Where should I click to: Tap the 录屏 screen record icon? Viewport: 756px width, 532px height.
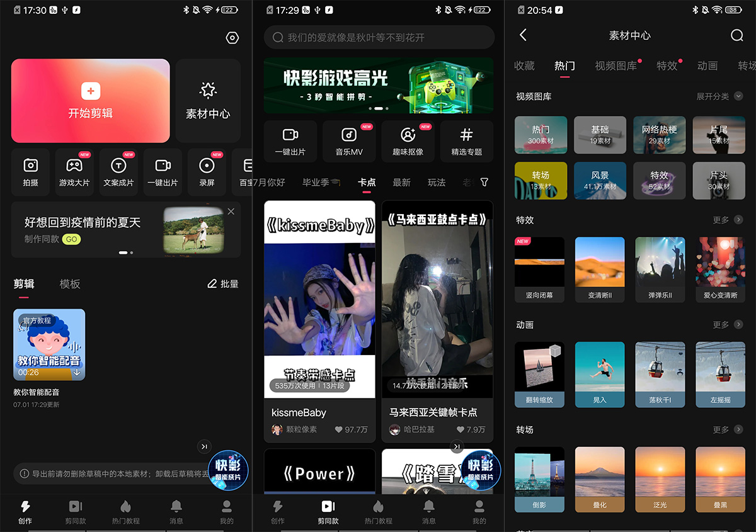207,166
